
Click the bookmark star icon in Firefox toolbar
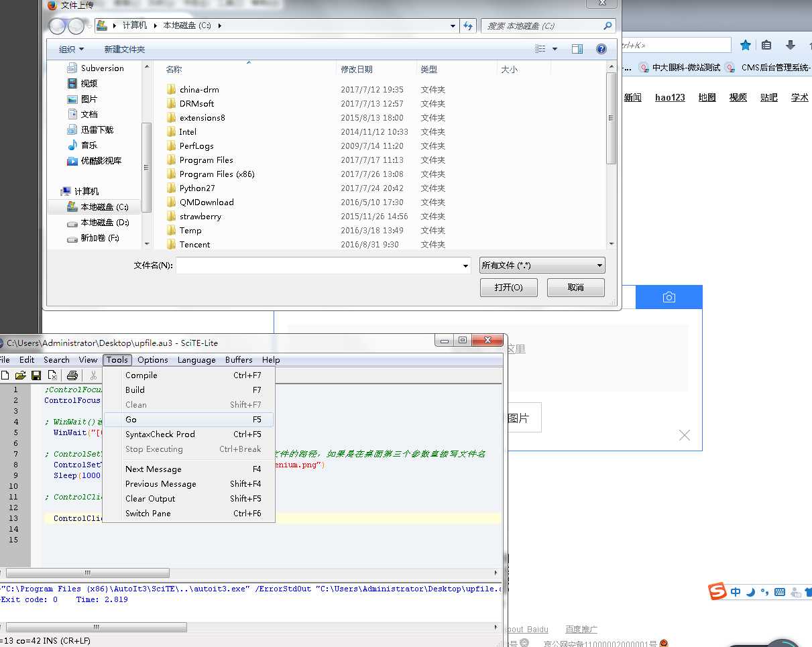[746, 45]
